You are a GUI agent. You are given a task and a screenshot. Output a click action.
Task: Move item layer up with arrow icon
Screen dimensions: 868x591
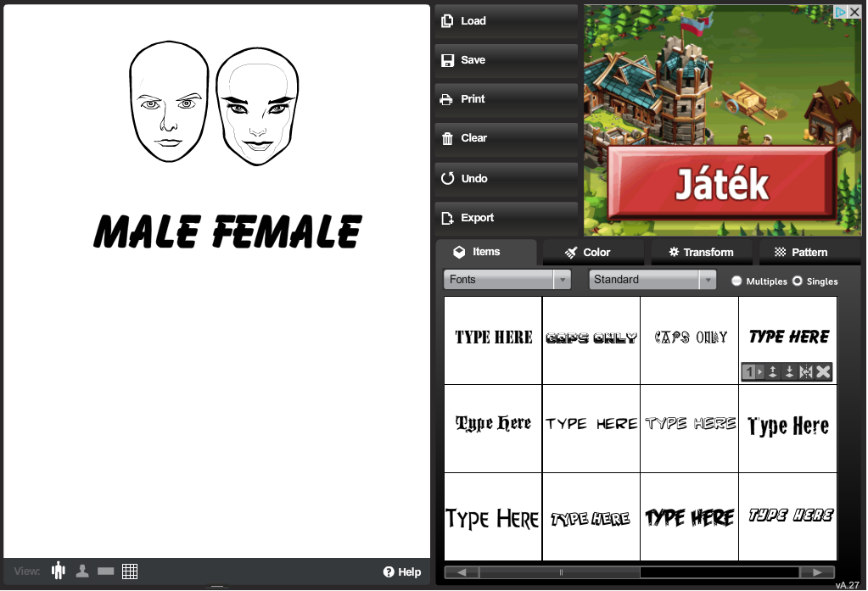click(x=773, y=372)
